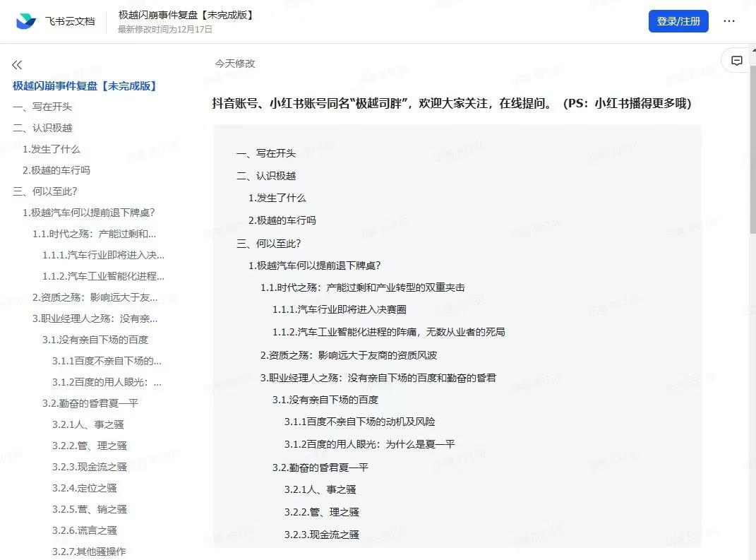Click the Feishu Docs logo icon
The width and height of the screenshot is (756, 560).
(25, 20)
